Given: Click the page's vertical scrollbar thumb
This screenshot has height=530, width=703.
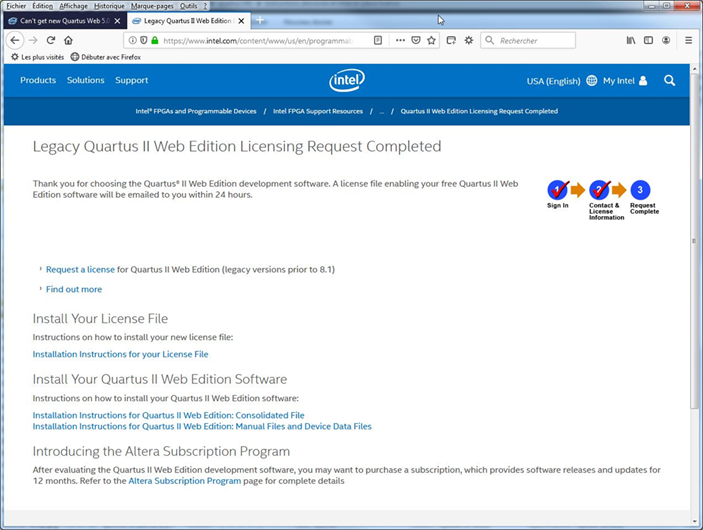Looking at the screenshot, I should click(694, 240).
